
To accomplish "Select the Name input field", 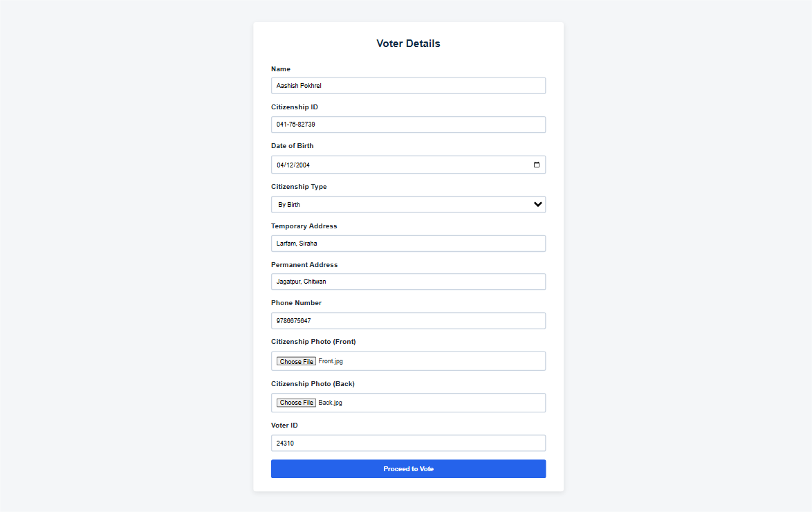I will (x=408, y=85).
